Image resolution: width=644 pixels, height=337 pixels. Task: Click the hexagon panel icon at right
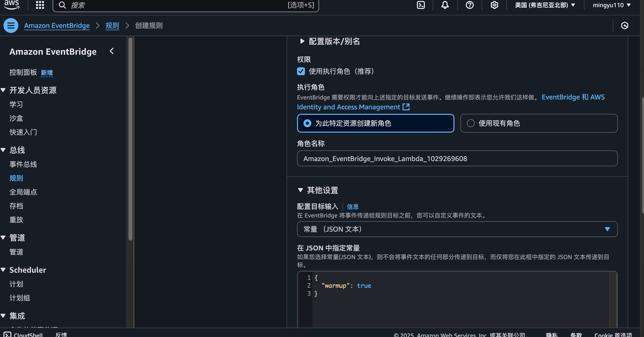point(625,25)
